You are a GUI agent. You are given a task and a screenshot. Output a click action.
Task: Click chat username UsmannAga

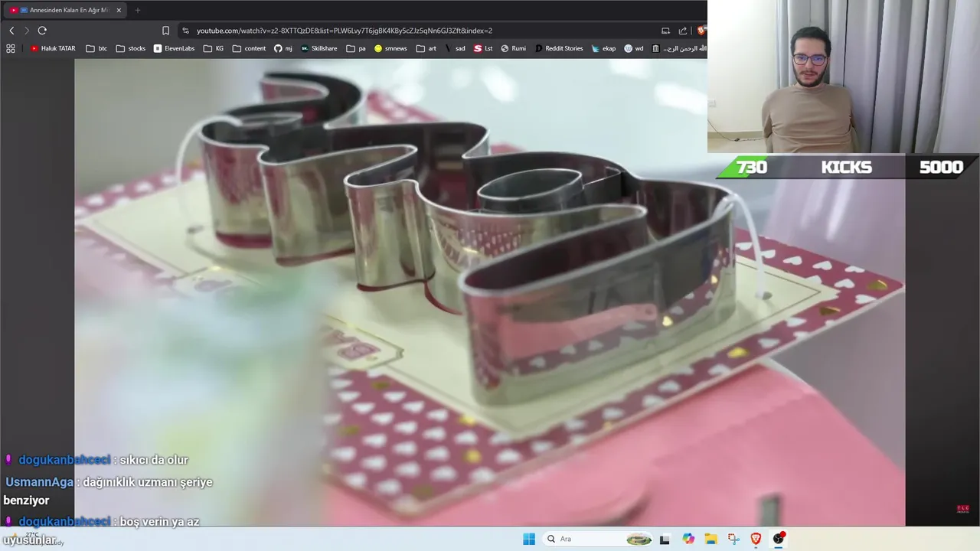(x=39, y=482)
